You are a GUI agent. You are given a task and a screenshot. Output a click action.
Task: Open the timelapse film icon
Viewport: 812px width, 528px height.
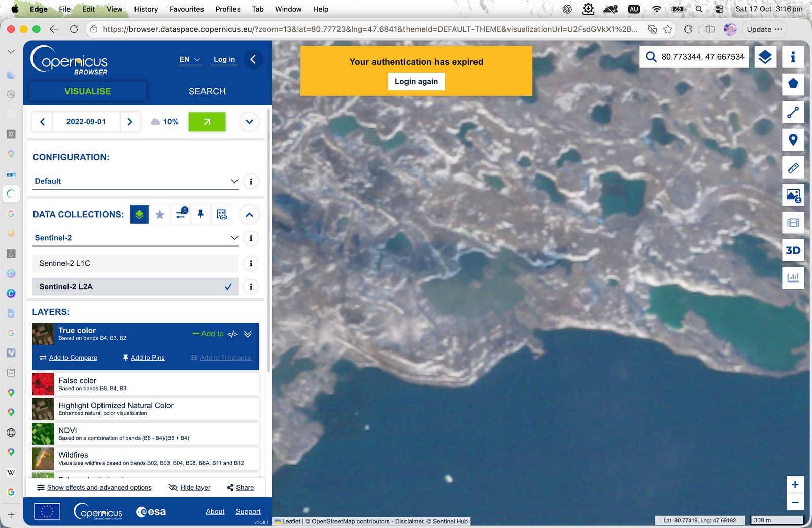(x=793, y=223)
